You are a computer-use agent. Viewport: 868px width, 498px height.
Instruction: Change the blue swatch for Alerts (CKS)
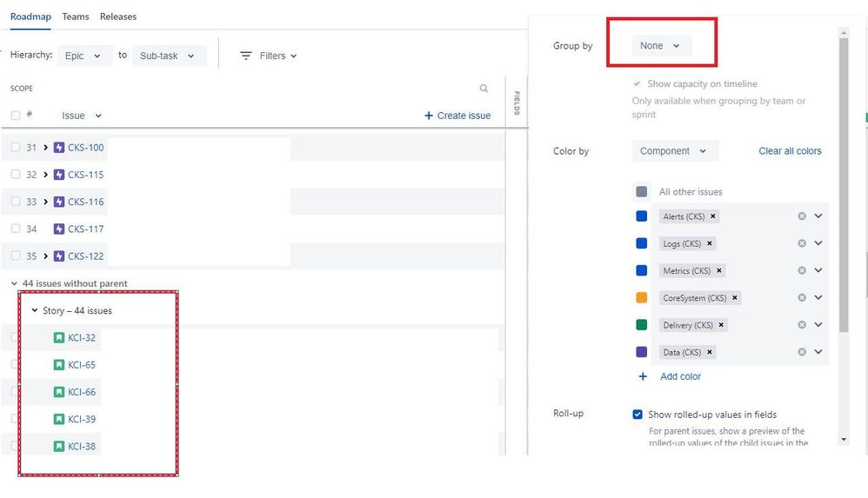(x=642, y=216)
